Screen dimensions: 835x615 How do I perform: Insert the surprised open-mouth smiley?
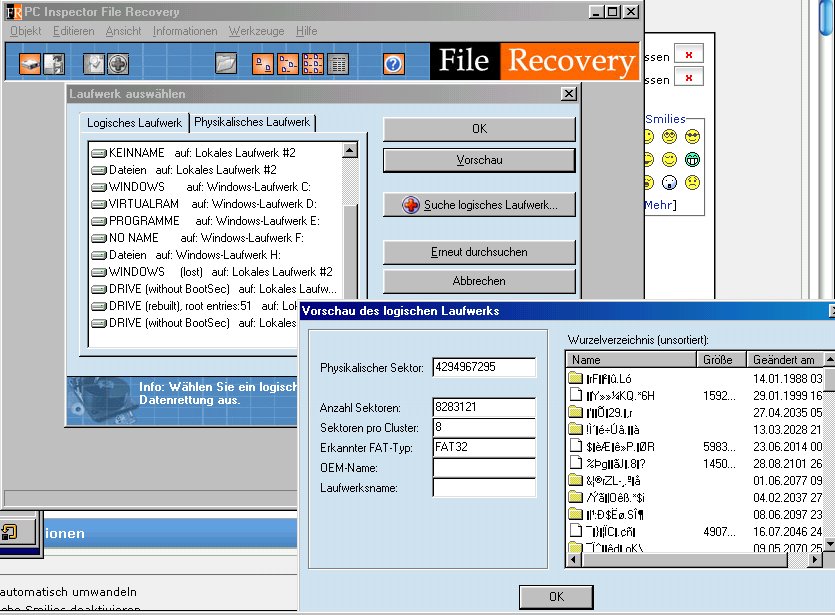click(669, 183)
